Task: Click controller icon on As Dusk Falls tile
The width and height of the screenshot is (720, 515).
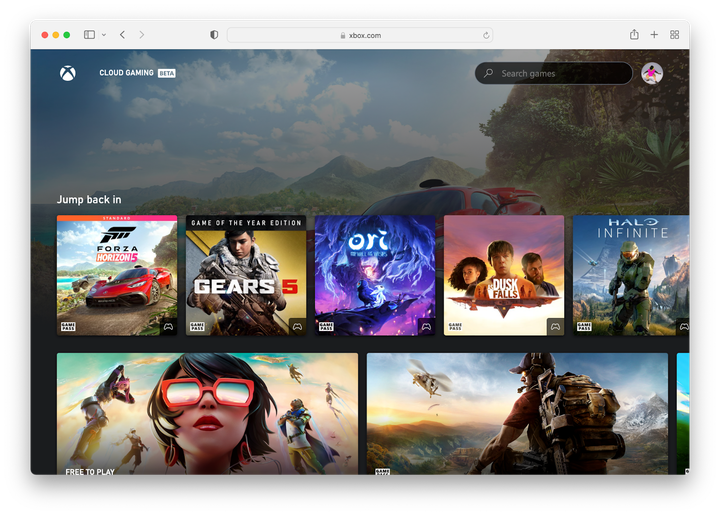Action: tap(556, 327)
